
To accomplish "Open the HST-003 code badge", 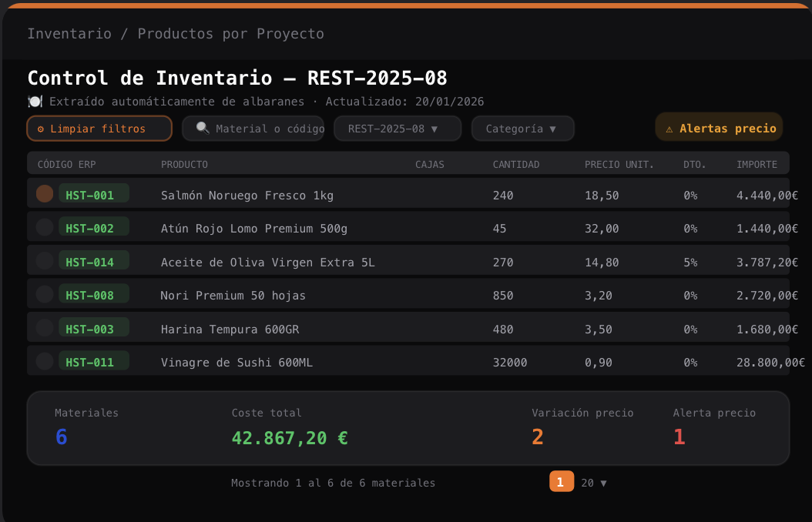I will 94,327.
